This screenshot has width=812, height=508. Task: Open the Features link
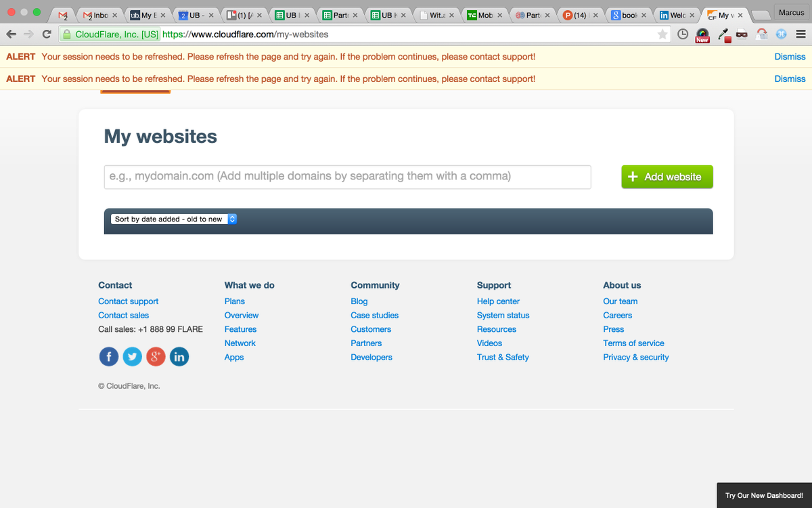(240, 329)
